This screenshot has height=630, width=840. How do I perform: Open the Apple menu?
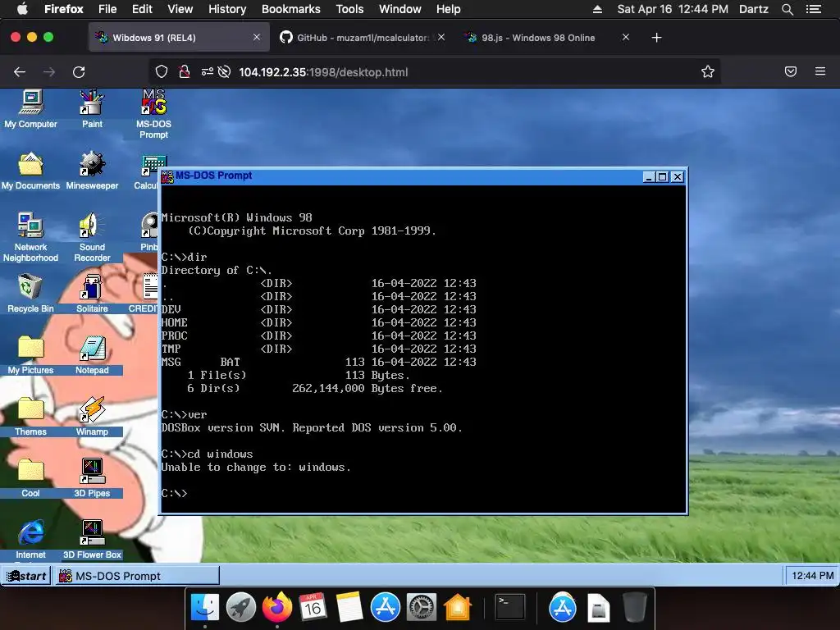pyautogui.click(x=22, y=8)
